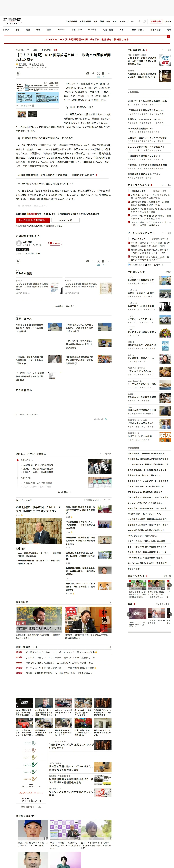
Task: Select フェイスブック tab in social ranking
Action: coord(138,239)
